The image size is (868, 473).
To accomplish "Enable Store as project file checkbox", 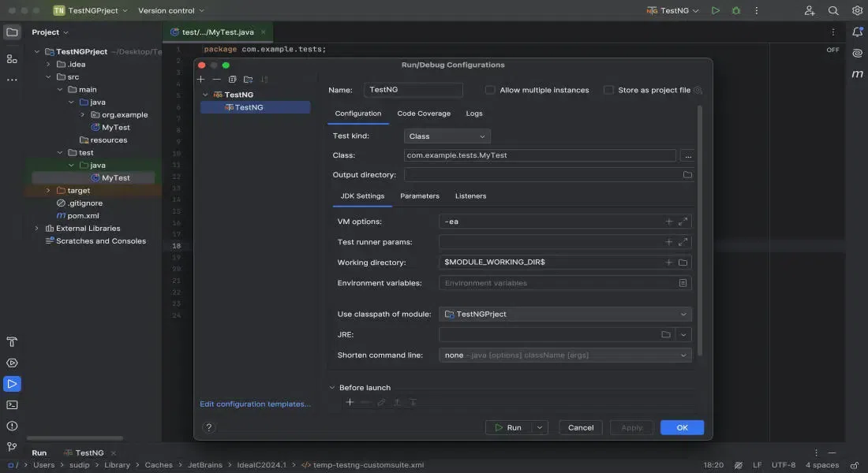I will click(x=608, y=90).
